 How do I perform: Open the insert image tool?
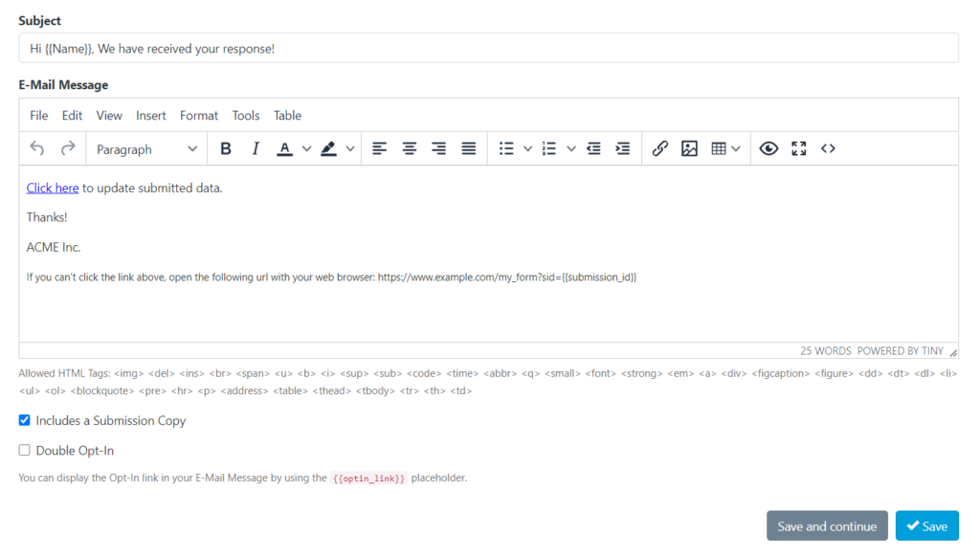pos(689,148)
